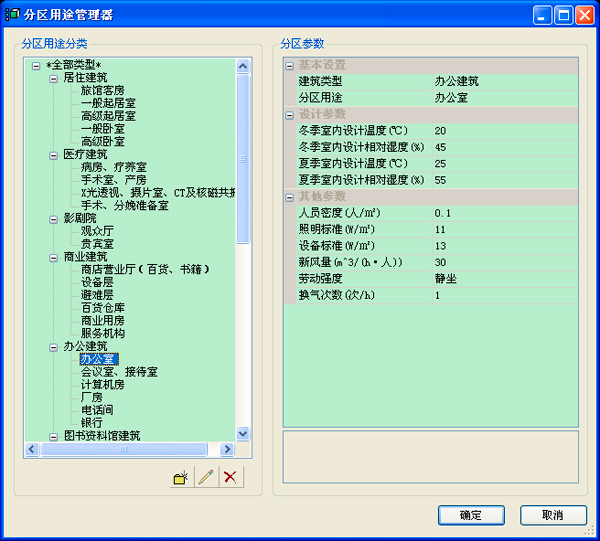The height and width of the screenshot is (541, 600).
Task: Collapse the 基本设置 parameter group
Action: coord(290,65)
